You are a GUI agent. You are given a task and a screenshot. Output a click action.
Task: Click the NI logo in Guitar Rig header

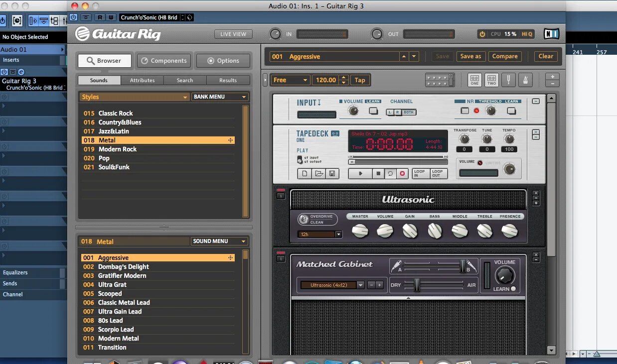pyautogui.click(x=551, y=34)
